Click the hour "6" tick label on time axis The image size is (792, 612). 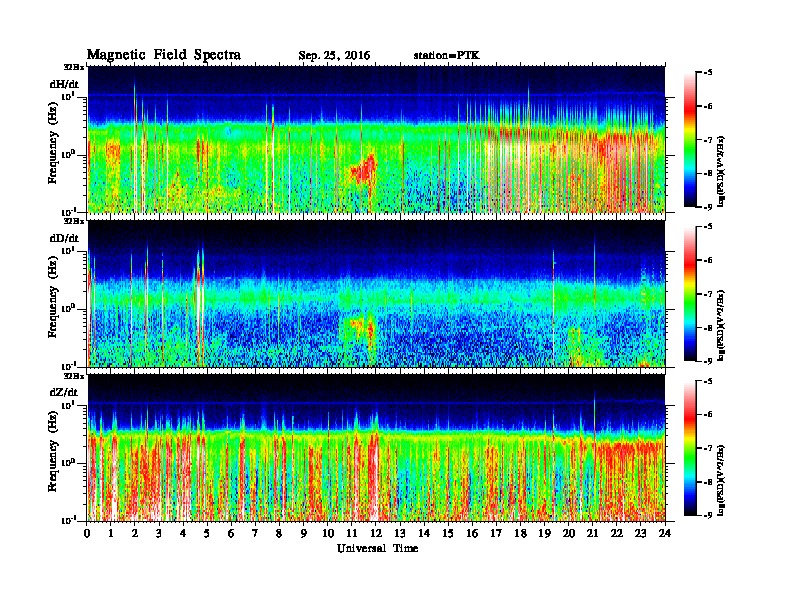click(231, 534)
